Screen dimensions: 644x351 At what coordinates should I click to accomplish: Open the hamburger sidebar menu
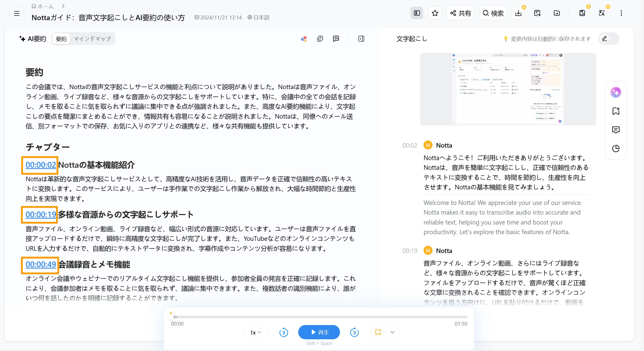click(17, 13)
